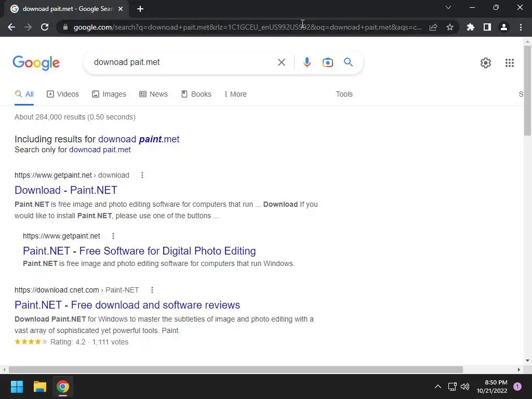Open Chrome's three-dot menu
Image resolution: width=532 pixels, height=399 pixels.
click(521, 27)
